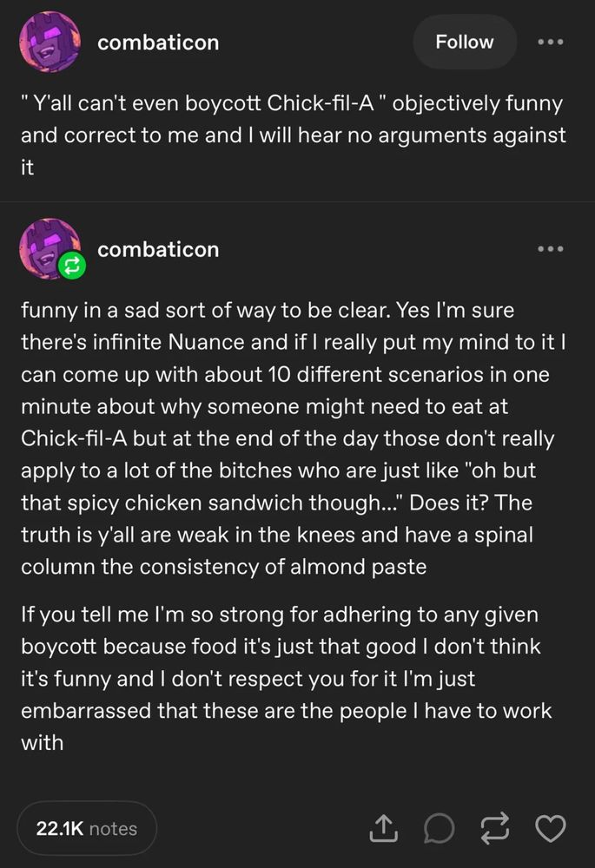595x868 pixels.
Task: Open combaticon's avatar on the original post
Action: click(x=50, y=42)
